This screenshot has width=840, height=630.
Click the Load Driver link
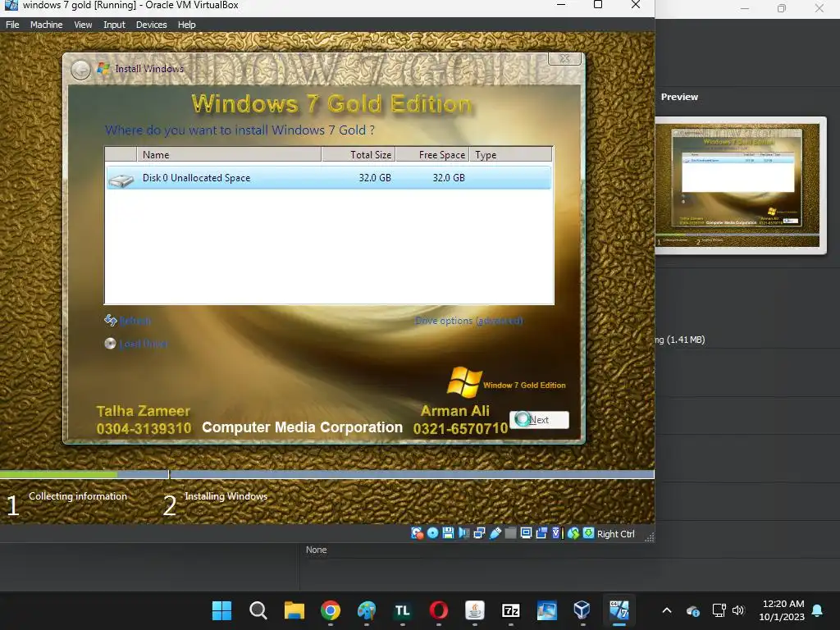[x=143, y=344]
